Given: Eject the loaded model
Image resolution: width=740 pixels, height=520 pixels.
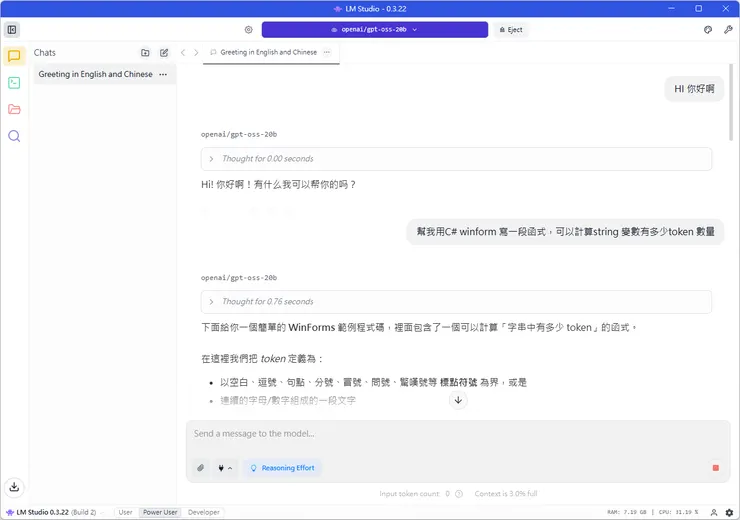Looking at the screenshot, I should tap(511, 30).
